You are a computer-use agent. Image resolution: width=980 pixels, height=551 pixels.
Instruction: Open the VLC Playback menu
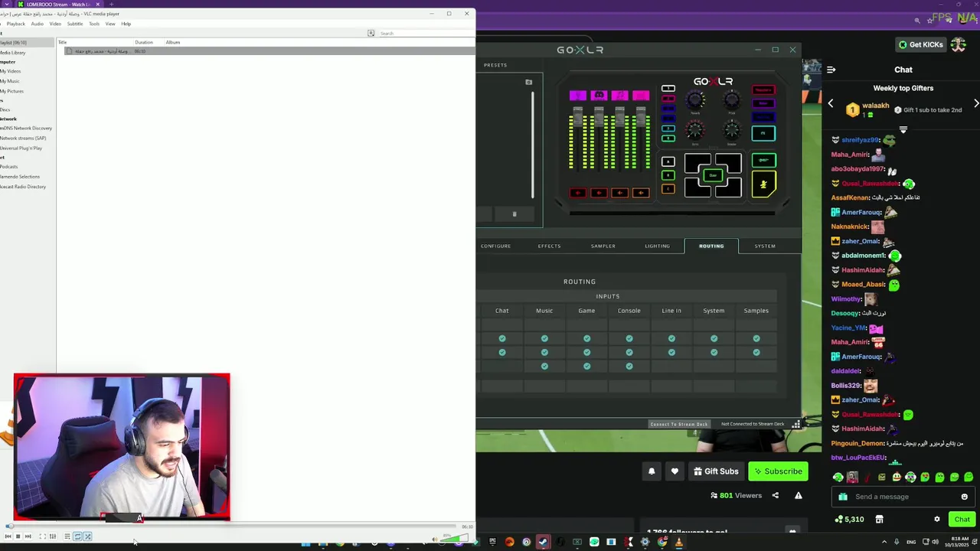tap(16, 24)
